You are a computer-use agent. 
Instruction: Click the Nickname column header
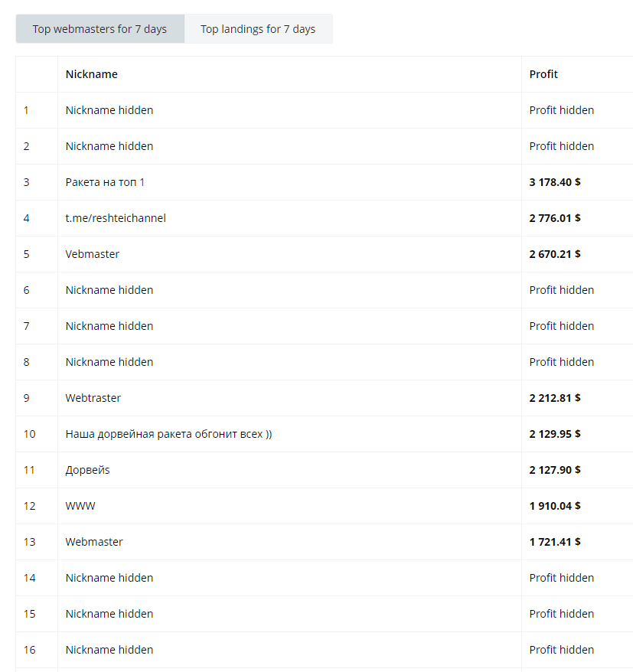coord(91,74)
